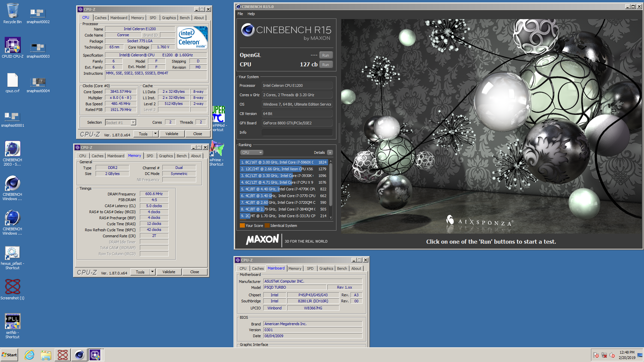The height and width of the screenshot is (362, 644).
Task: Expand Tools dropdown arrow in Memory CPU-Z
Action: pos(152,272)
